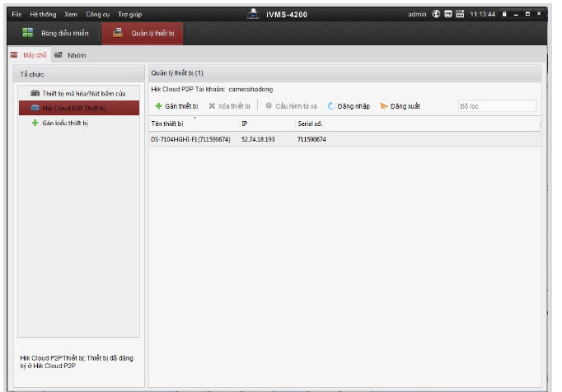The height and width of the screenshot is (392, 562).
Task: Open the Công cụ menu
Action: [97, 14]
